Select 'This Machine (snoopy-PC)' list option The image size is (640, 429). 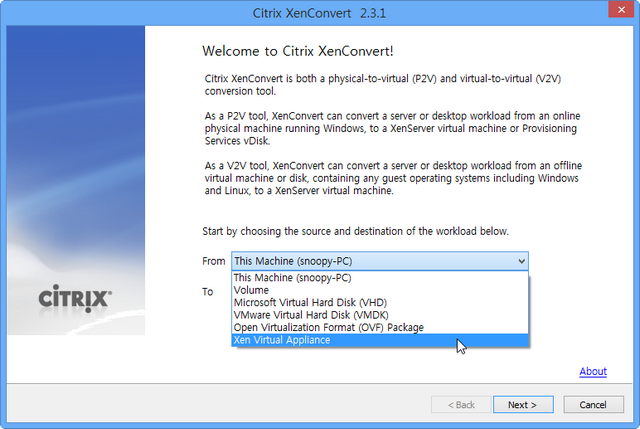click(380, 278)
